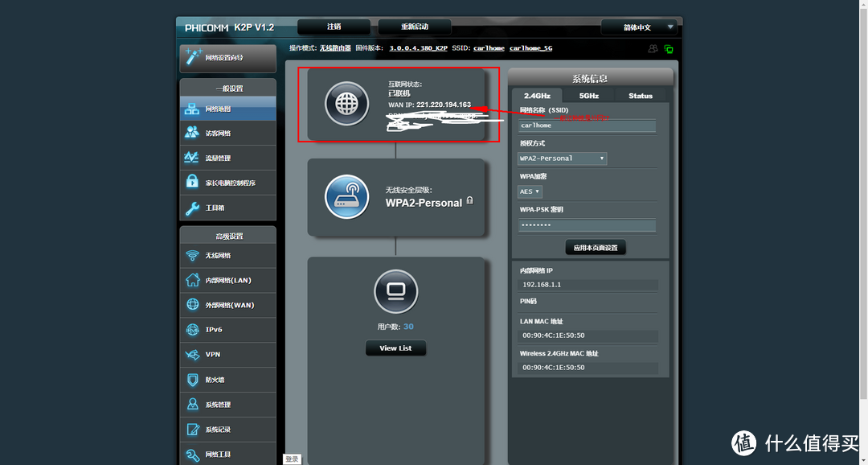The width and height of the screenshot is (868, 465).
Task: Open 流量管理 traffic manager
Action: [x=227, y=158]
